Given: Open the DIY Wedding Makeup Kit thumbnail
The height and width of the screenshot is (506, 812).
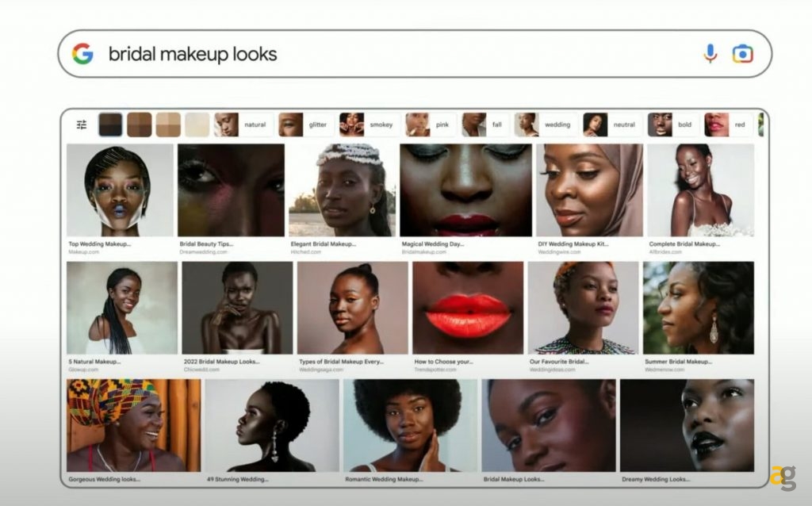Looking at the screenshot, I should tap(589, 190).
